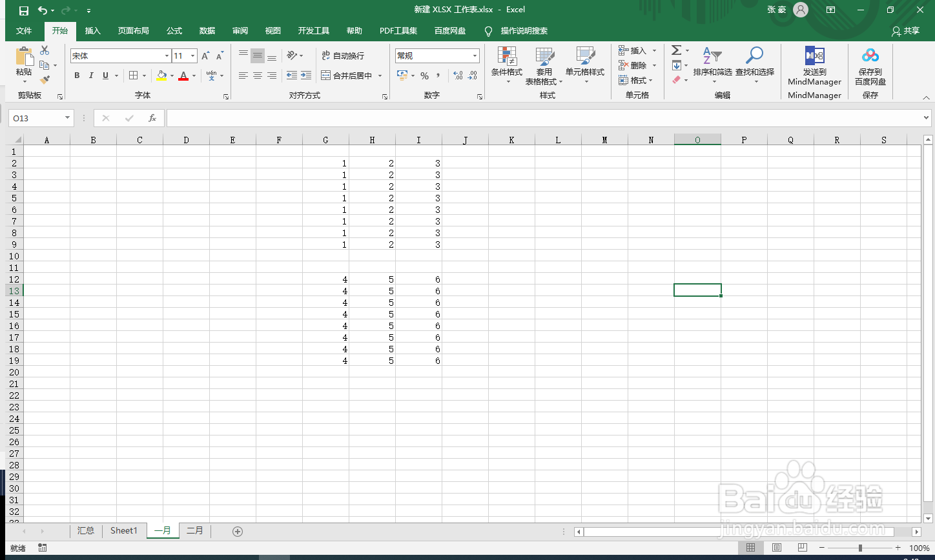Click the Decrease Indent icon

point(292,75)
